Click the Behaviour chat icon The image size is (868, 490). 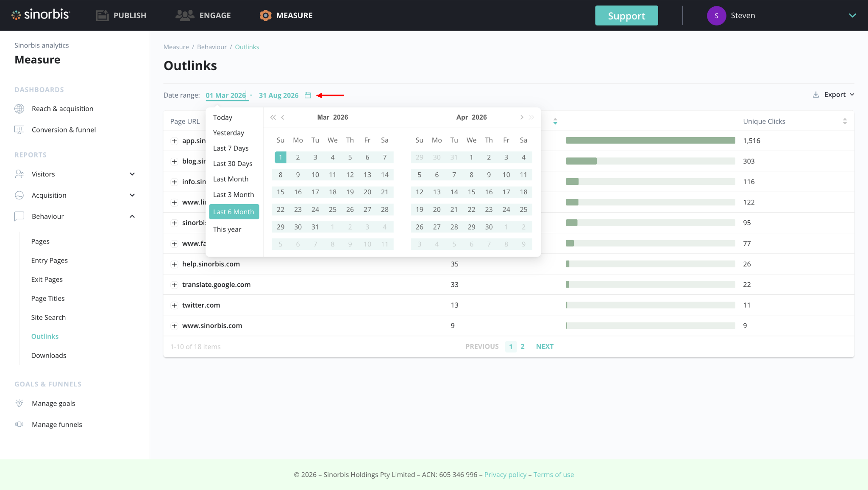point(19,216)
